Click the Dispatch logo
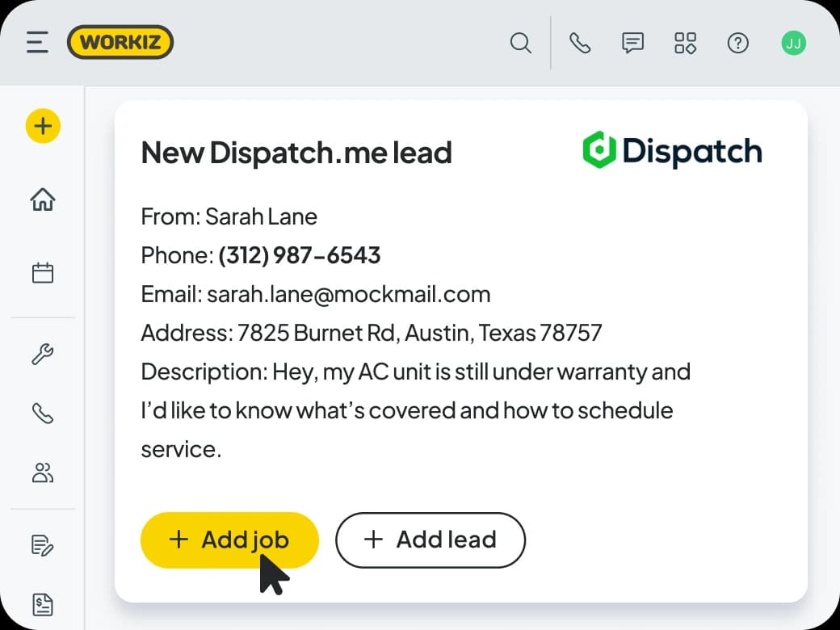The height and width of the screenshot is (630, 840). (672, 150)
